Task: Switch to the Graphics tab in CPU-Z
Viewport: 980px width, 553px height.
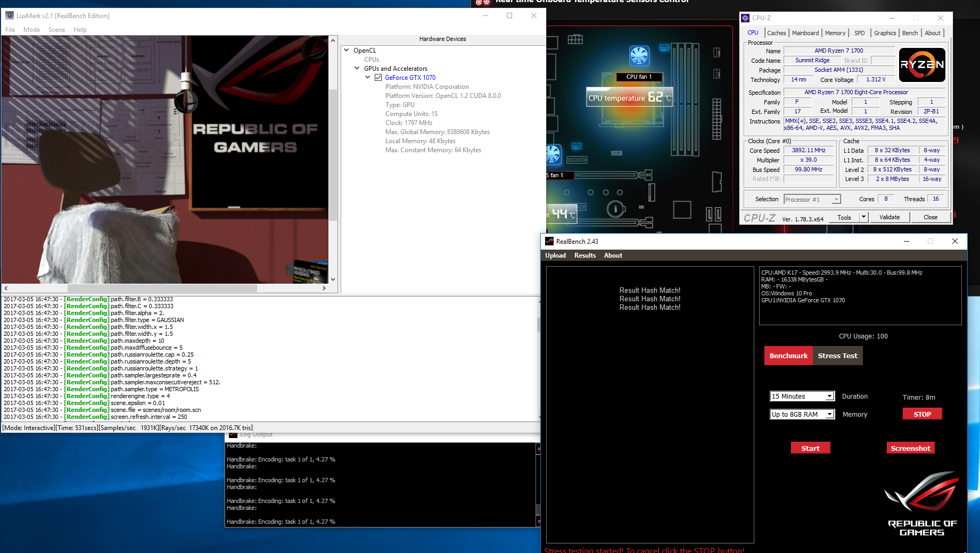Action: 885,33
